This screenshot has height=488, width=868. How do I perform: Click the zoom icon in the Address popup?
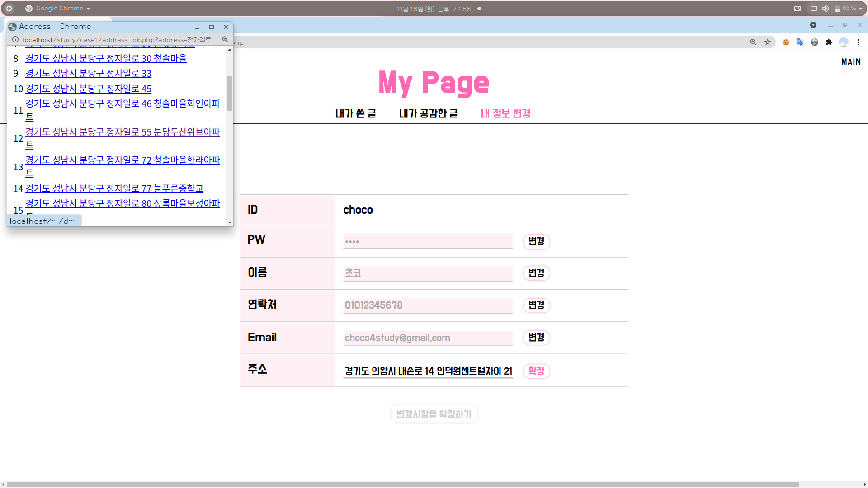225,39
